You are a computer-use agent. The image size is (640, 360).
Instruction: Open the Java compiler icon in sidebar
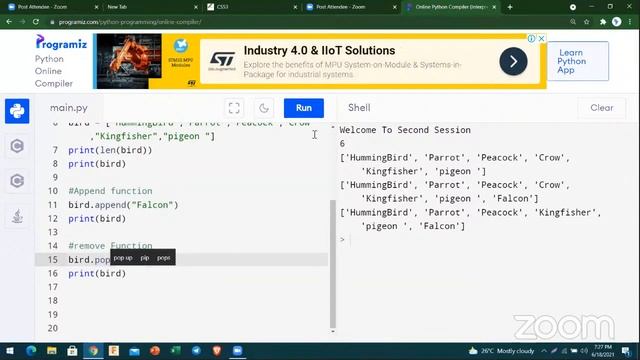click(x=17, y=216)
